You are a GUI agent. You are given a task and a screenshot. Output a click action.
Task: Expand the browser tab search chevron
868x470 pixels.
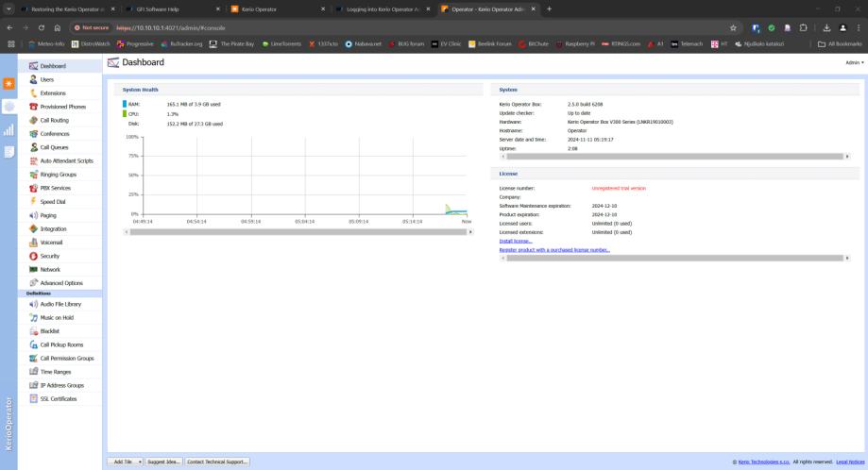click(x=9, y=8)
